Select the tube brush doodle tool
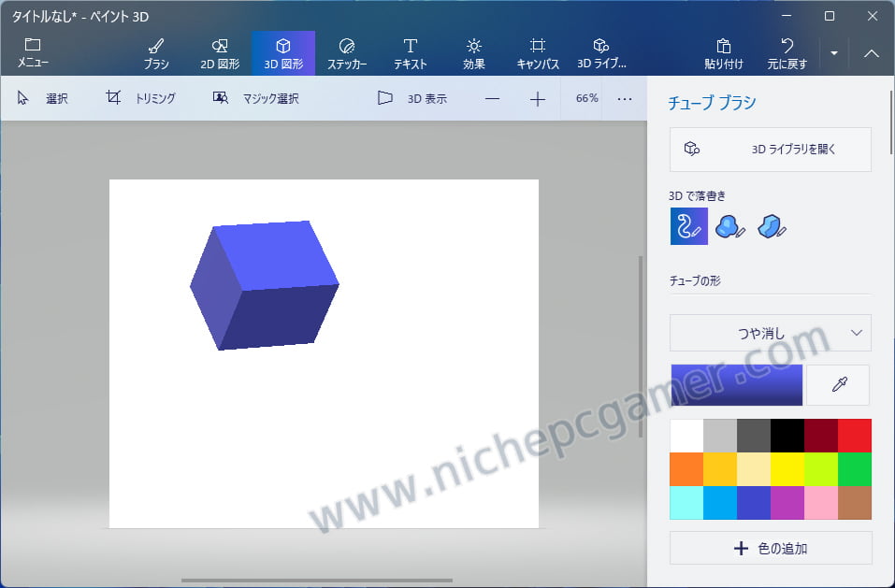895x588 pixels. pyautogui.click(x=689, y=226)
